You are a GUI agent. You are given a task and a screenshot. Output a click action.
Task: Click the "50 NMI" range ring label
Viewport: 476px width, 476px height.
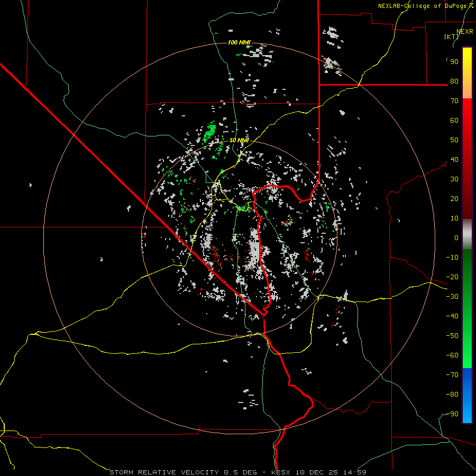pos(239,140)
